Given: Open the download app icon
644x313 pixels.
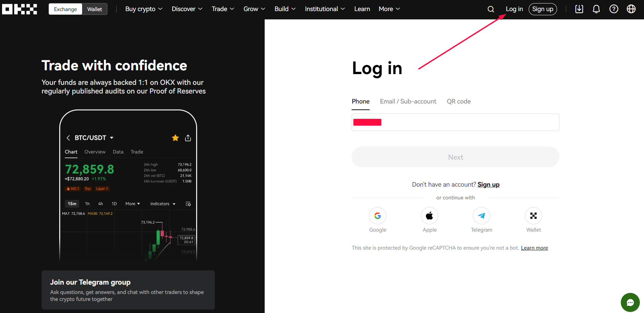Looking at the screenshot, I should coord(579,9).
